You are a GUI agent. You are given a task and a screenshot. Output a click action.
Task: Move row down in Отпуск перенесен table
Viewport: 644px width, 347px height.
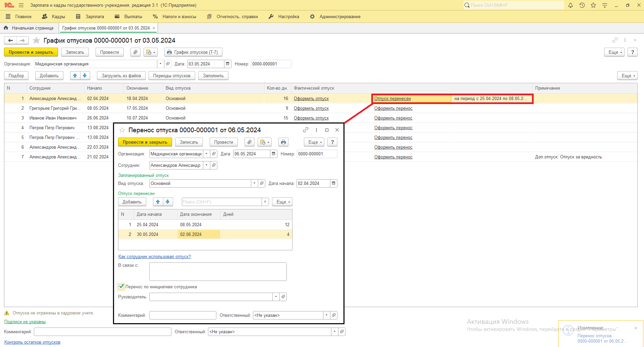point(168,202)
